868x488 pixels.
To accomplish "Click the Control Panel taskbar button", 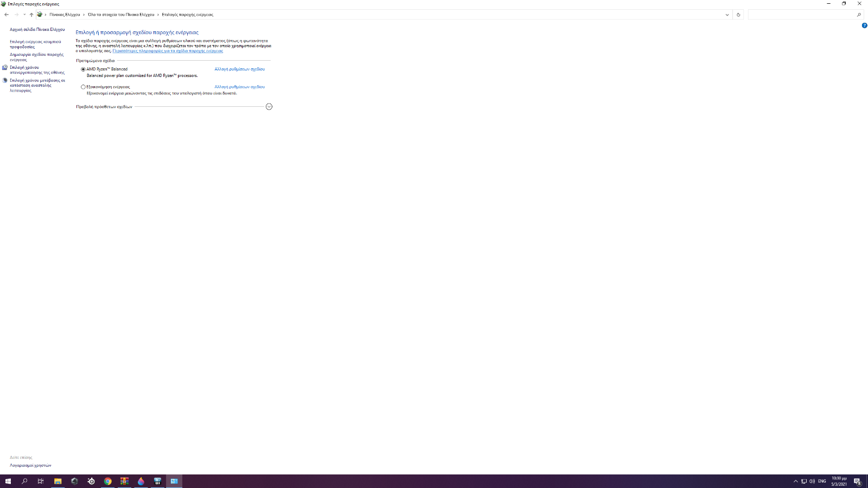I will point(174,481).
